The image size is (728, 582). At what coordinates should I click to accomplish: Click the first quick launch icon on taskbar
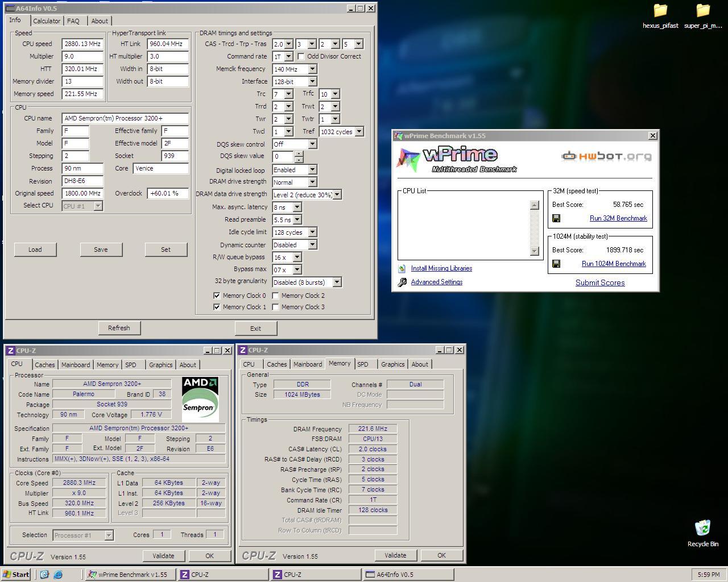44,575
